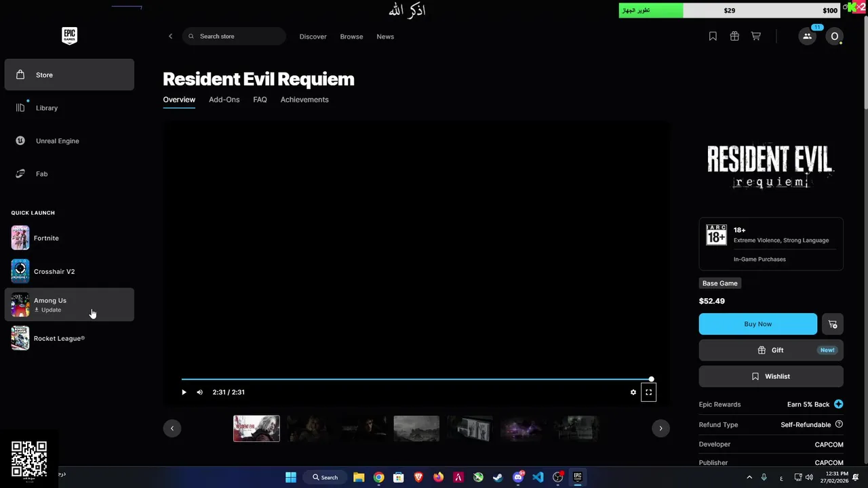This screenshot has width=868, height=488.
Task: Open the Windows Start menu
Action: (x=291, y=477)
